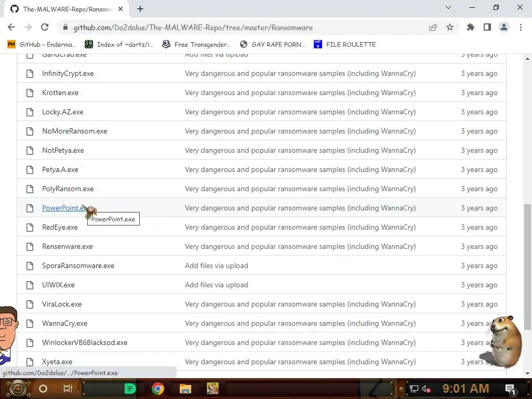Click the UIWIX.exe file icon
The image size is (532, 399).
[30, 285]
